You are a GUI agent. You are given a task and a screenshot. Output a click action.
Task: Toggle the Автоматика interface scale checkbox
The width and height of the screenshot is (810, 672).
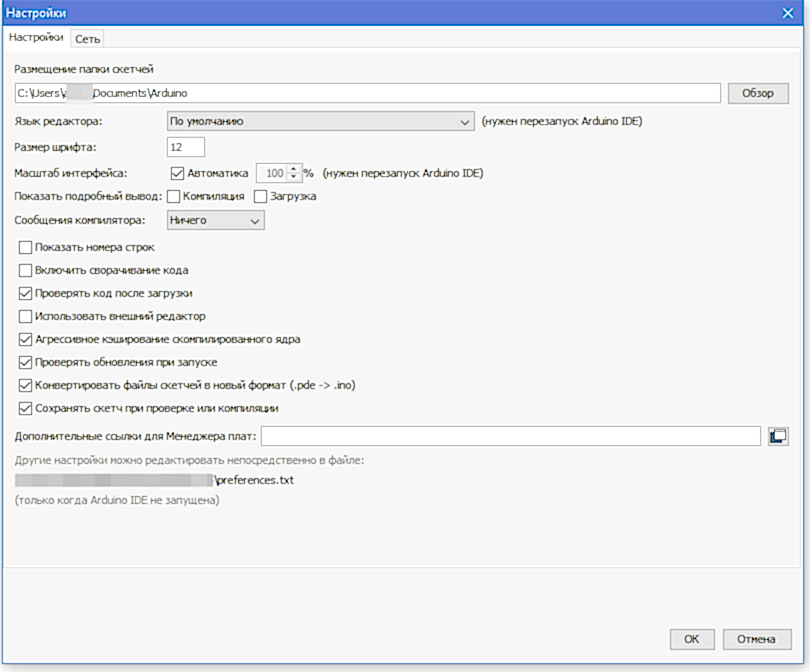point(178,173)
